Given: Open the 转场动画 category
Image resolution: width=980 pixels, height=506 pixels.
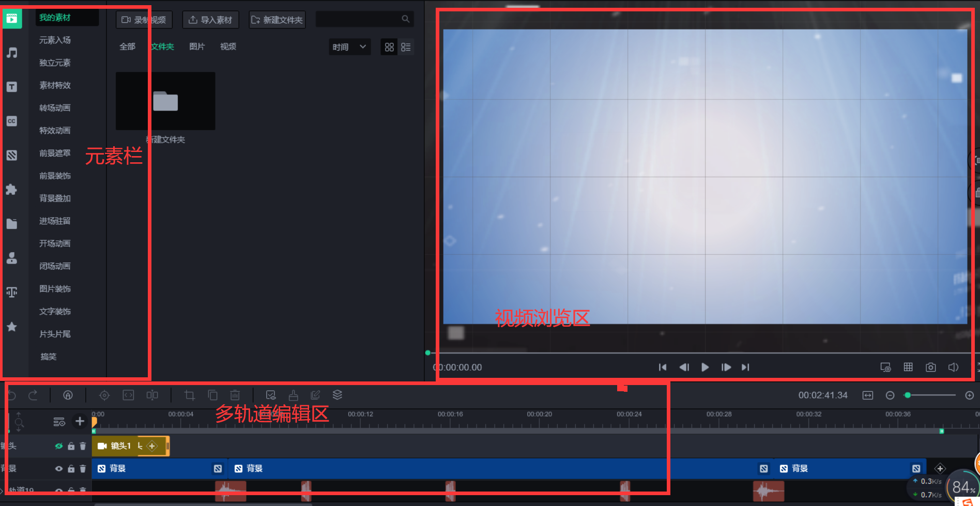Looking at the screenshot, I should tap(55, 108).
